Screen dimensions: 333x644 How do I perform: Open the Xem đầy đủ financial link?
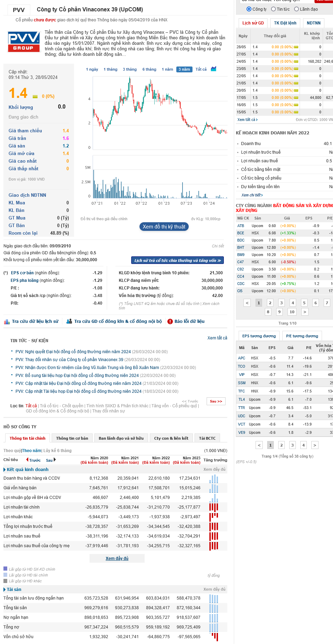[x=117, y=558]
